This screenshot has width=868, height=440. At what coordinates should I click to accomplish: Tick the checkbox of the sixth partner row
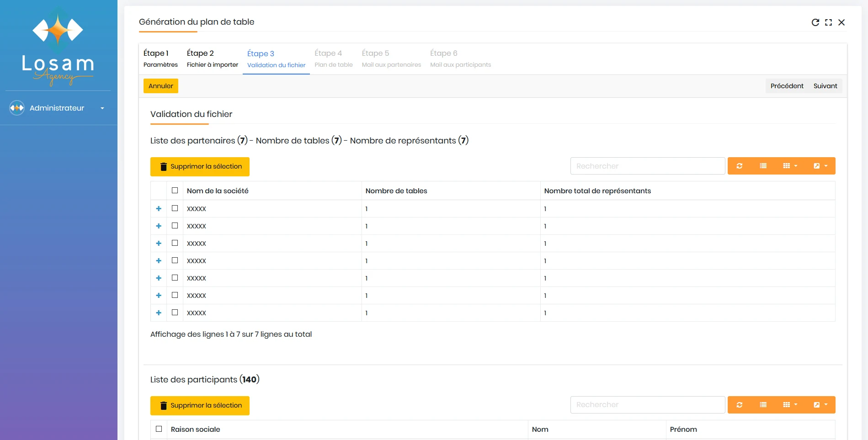175,295
